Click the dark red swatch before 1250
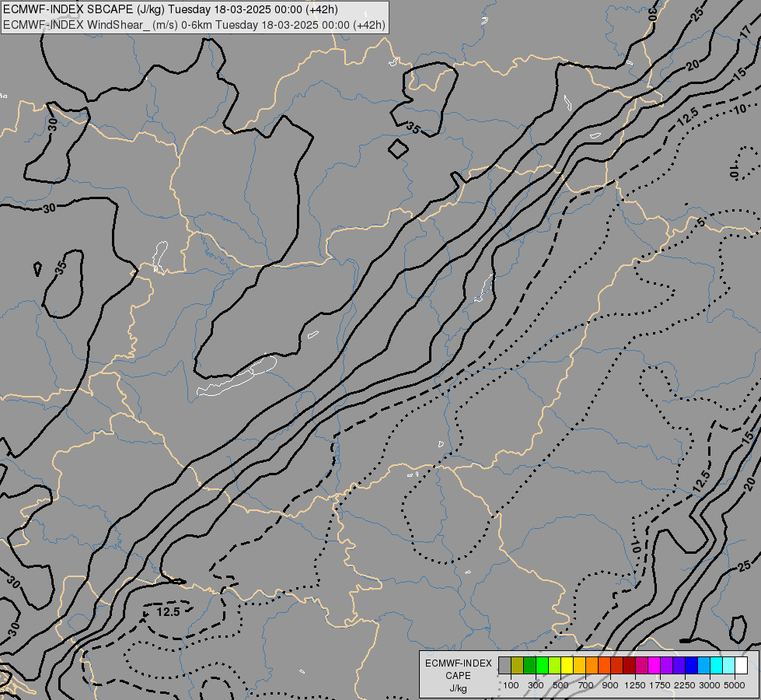 pos(630,666)
